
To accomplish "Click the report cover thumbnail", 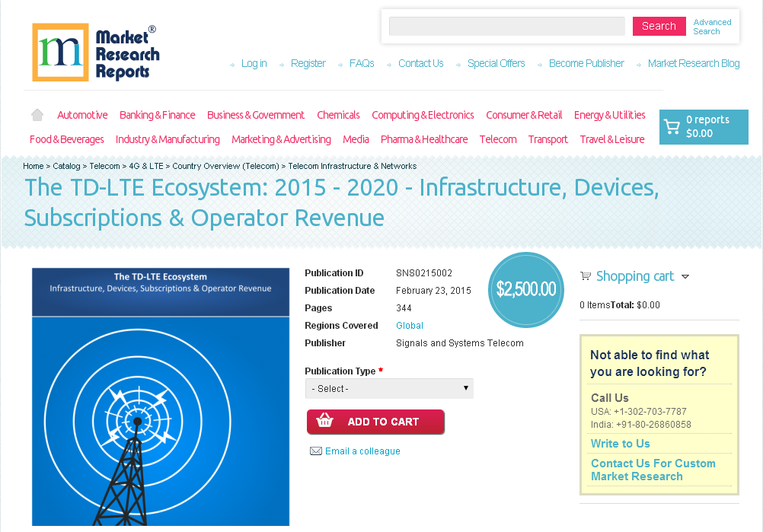I will pos(160,396).
